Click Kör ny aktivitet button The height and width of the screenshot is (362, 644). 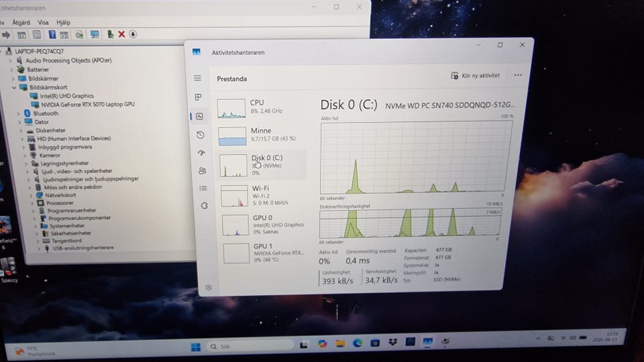[475, 76]
